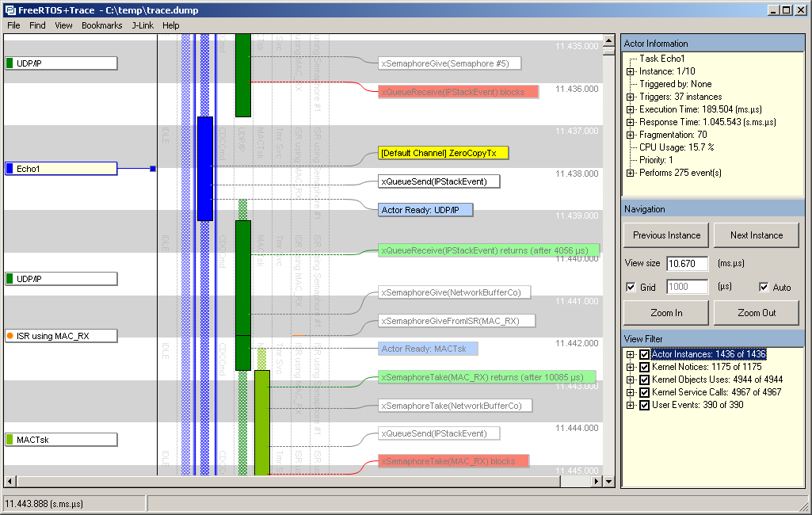Click the Actor Ready: UDP/IP label
Screen dimensions: 812x515
pos(425,210)
